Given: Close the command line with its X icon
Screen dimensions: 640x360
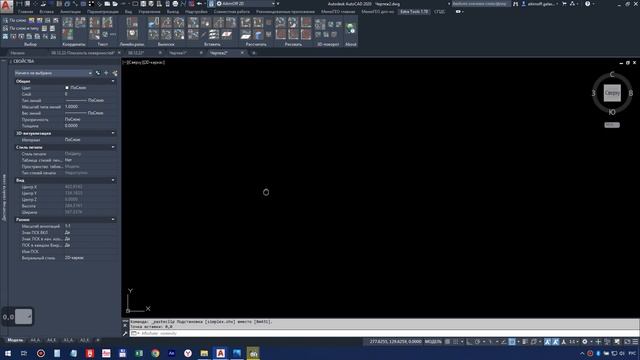Looking at the screenshot, I should [125, 326].
